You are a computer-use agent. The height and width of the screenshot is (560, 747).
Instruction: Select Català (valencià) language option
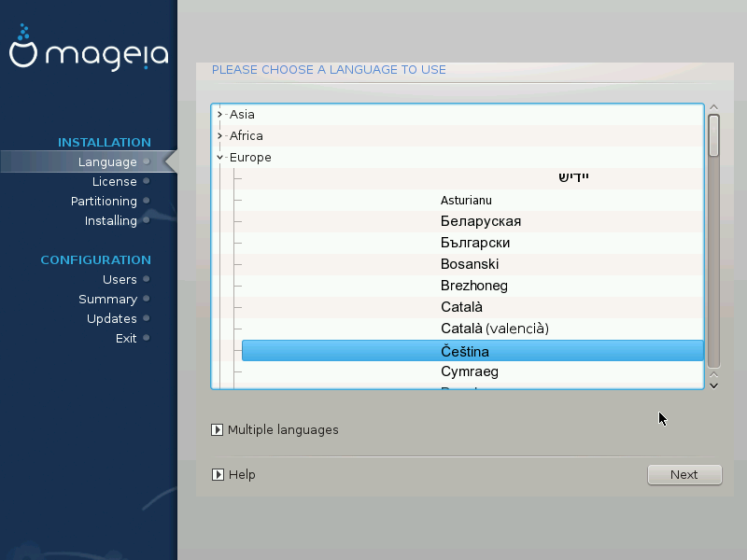(494, 329)
